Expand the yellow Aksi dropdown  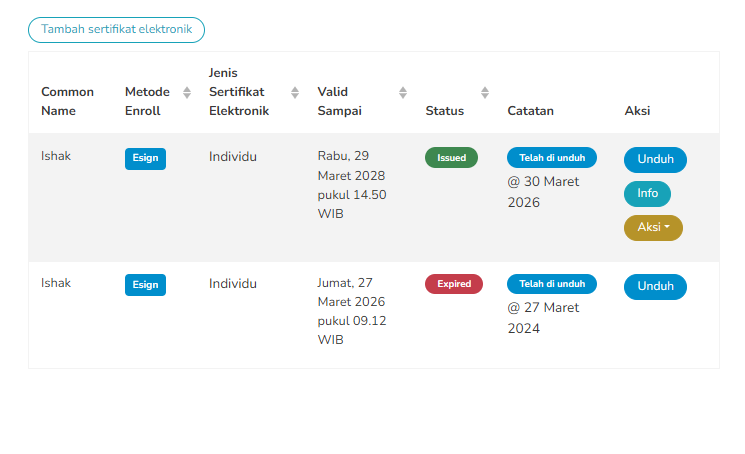[x=653, y=228]
